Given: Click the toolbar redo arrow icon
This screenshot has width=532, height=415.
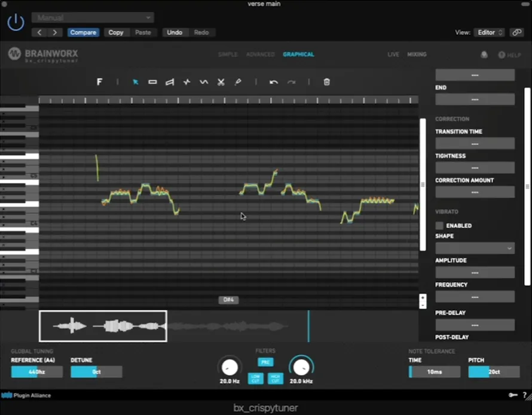Looking at the screenshot, I should point(292,82).
